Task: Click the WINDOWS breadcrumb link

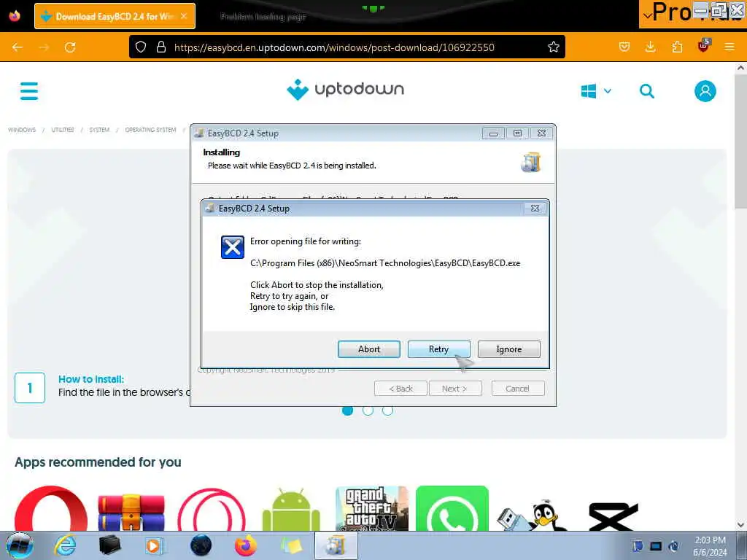Action: tap(22, 130)
